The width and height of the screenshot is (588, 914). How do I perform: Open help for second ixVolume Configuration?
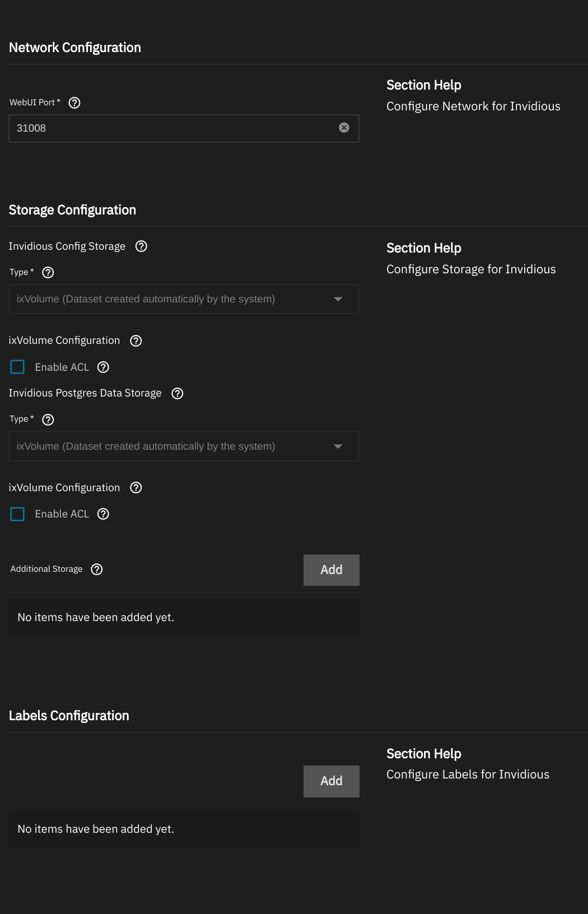tap(136, 488)
